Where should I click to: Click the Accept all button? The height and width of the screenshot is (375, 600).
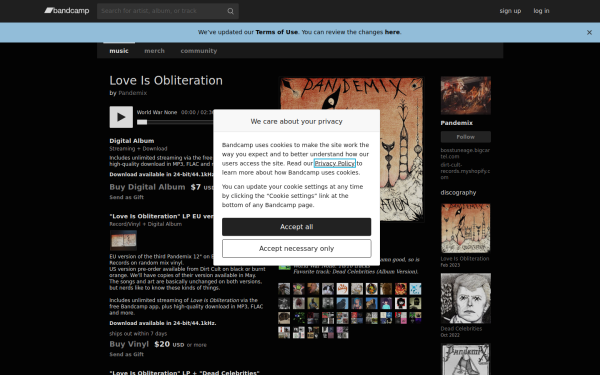tap(296, 227)
